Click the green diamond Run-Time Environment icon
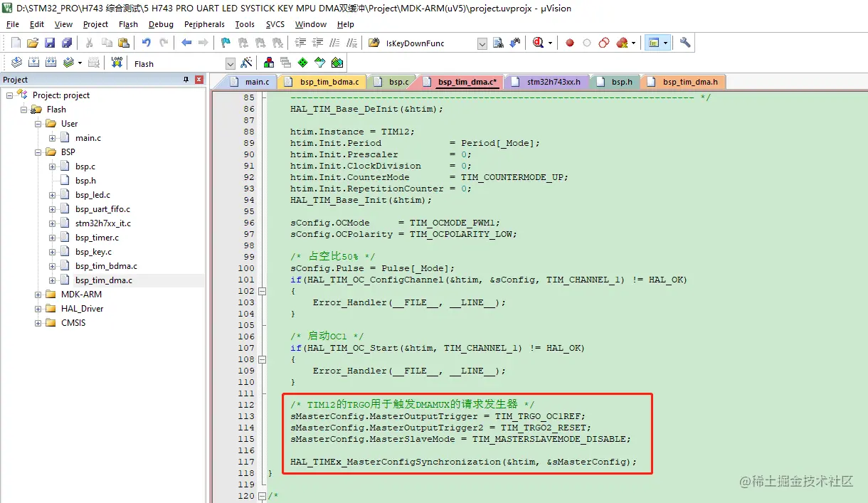868x503 pixels. [303, 63]
